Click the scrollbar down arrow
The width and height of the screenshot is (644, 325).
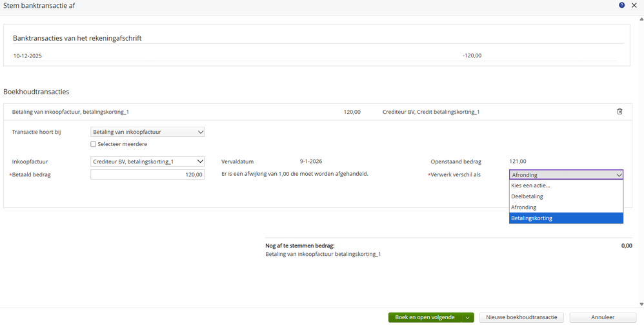pyautogui.click(x=641, y=304)
